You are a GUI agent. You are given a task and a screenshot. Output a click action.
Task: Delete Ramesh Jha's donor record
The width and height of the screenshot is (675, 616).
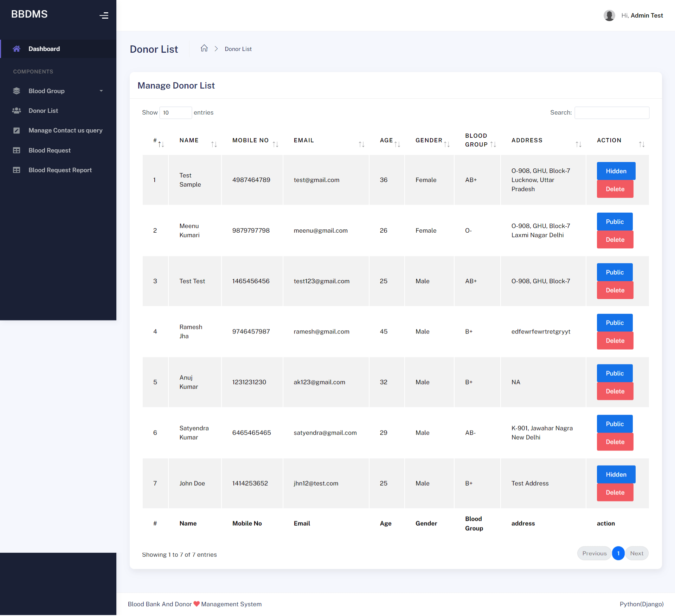pyautogui.click(x=615, y=341)
